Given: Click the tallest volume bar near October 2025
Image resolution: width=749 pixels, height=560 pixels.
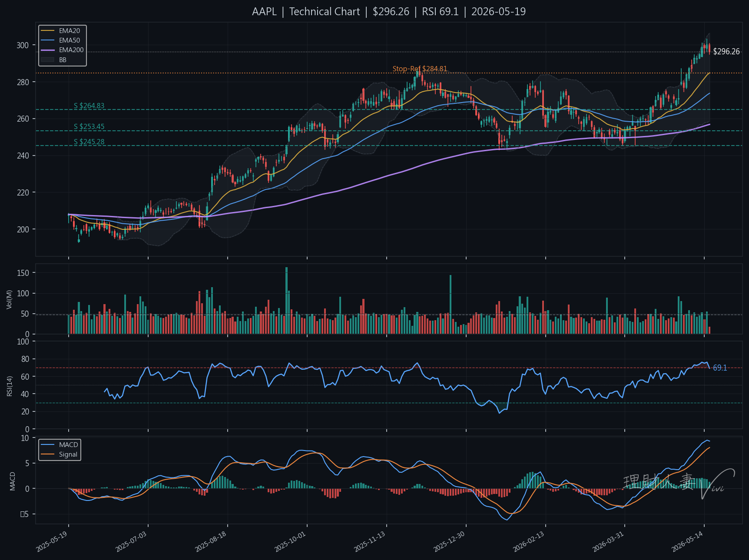Looking at the screenshot, I should [x=286, y=301].
